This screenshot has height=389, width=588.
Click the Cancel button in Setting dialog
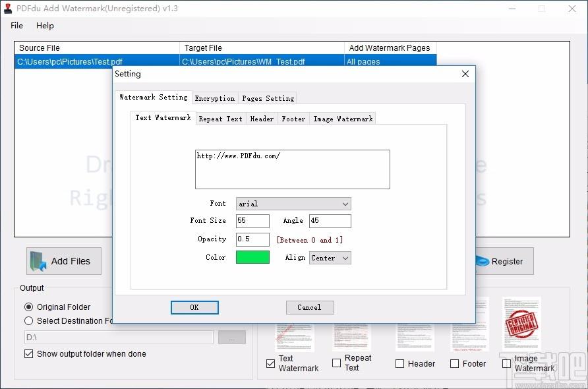[x=309, y=308]
